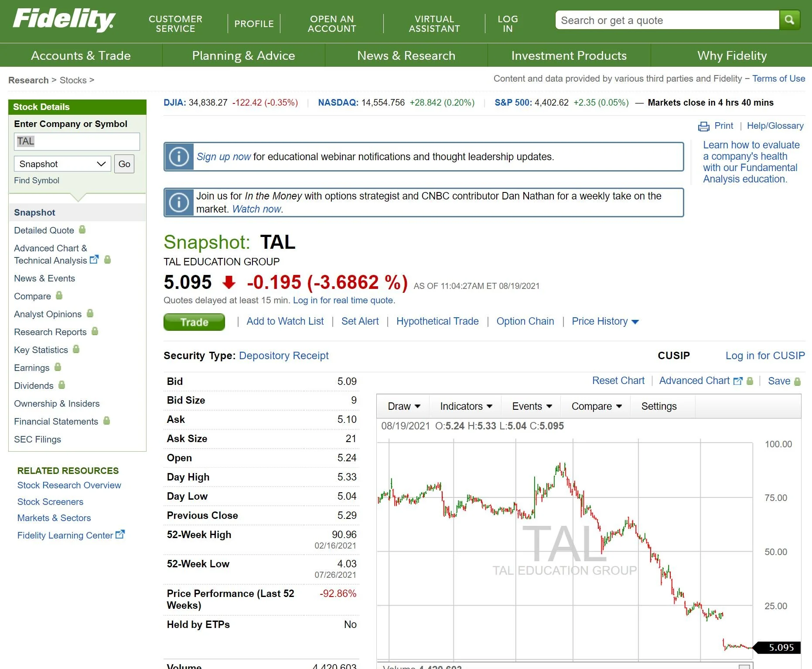Click the lock icon beside Financial Statements
Screen dimensions: 812x669
pyautogui.click(x=107, y=421)
